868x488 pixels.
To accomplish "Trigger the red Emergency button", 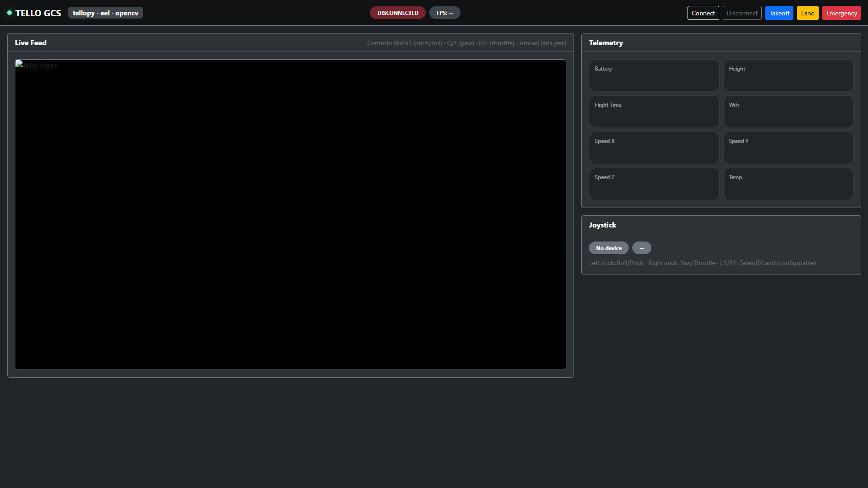I will click(x=841, y=13).
